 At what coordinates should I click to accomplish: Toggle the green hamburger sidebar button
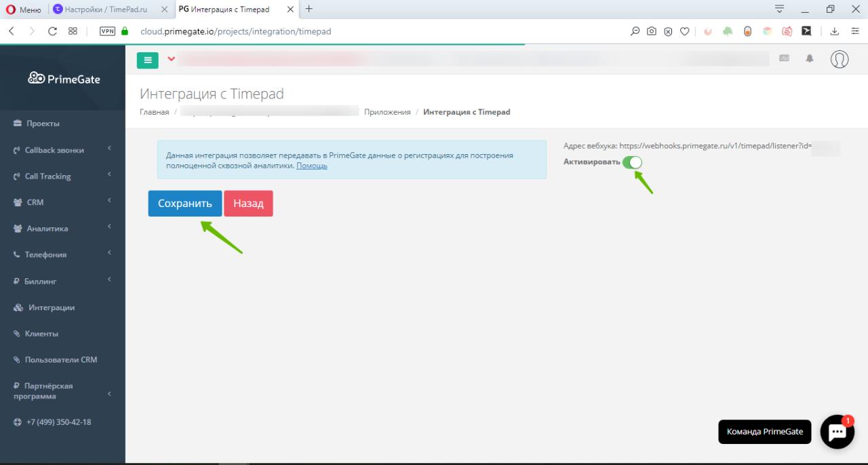[x=147, y=60]
